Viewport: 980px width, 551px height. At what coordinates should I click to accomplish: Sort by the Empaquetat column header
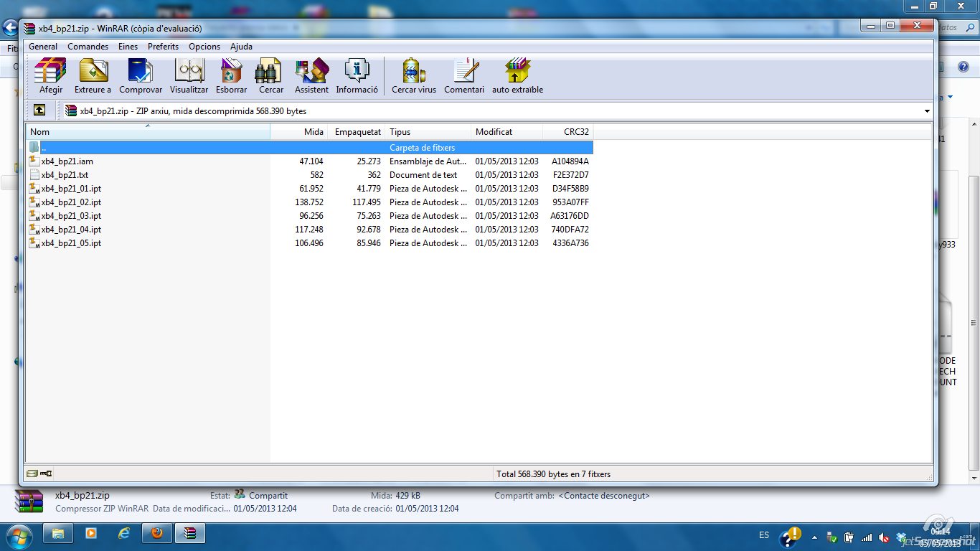pyautogui.click(x=357, y=132)
